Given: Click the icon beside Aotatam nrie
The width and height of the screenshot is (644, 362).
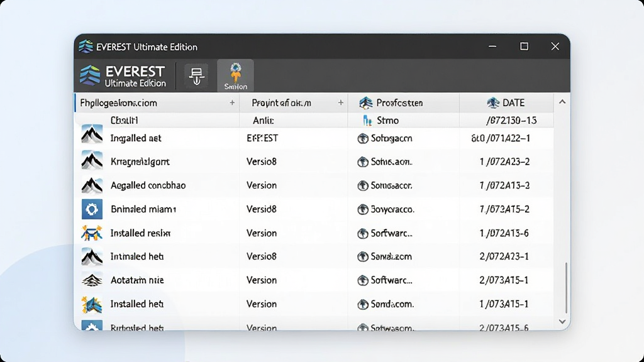Looking at the screenshot, I should click(x=92, y=280).
